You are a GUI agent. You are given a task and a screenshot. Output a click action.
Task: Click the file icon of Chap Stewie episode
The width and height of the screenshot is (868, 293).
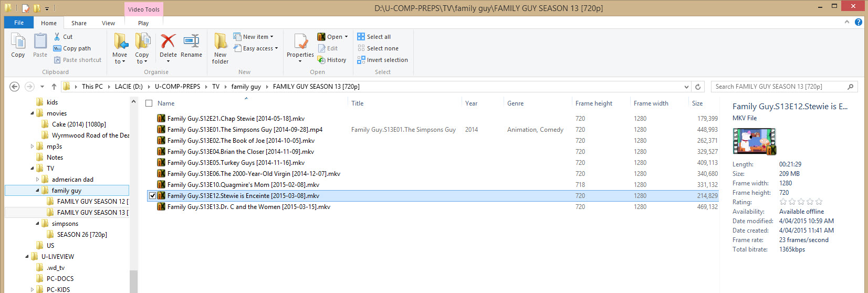point(161,118)
